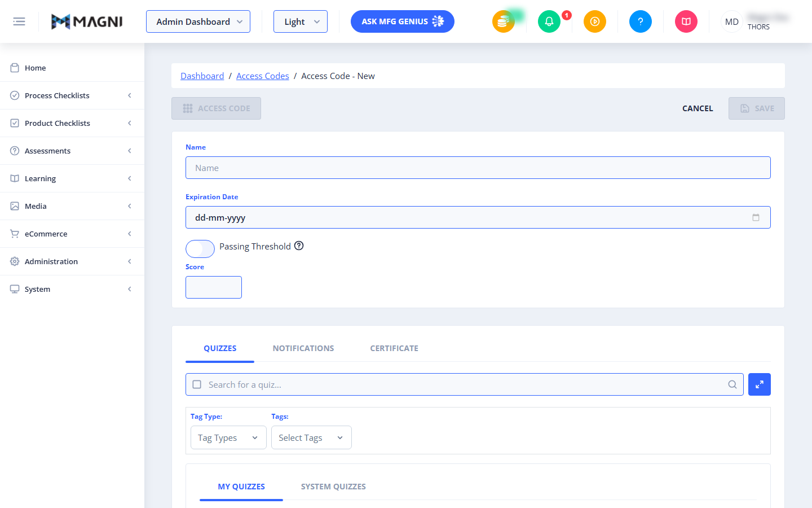
Task: Click the orange play video icon
Action: tap(595, 21)
